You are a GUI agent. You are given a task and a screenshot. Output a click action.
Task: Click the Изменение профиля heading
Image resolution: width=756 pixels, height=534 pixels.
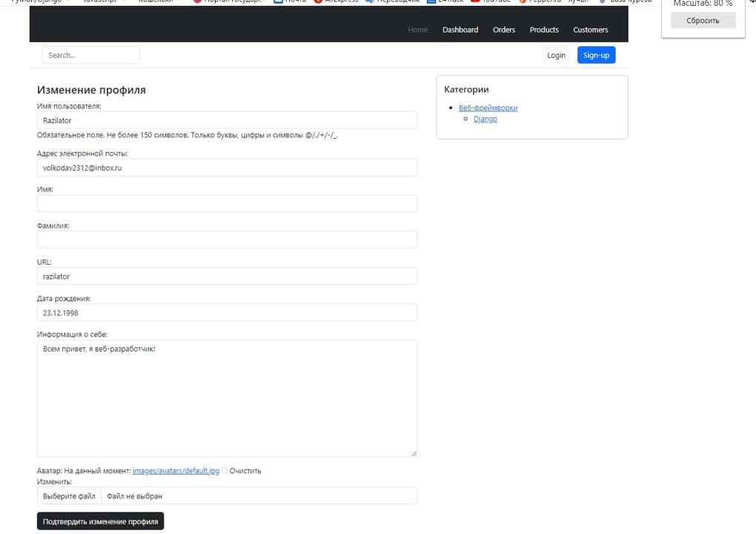click(x=91, y=90)
